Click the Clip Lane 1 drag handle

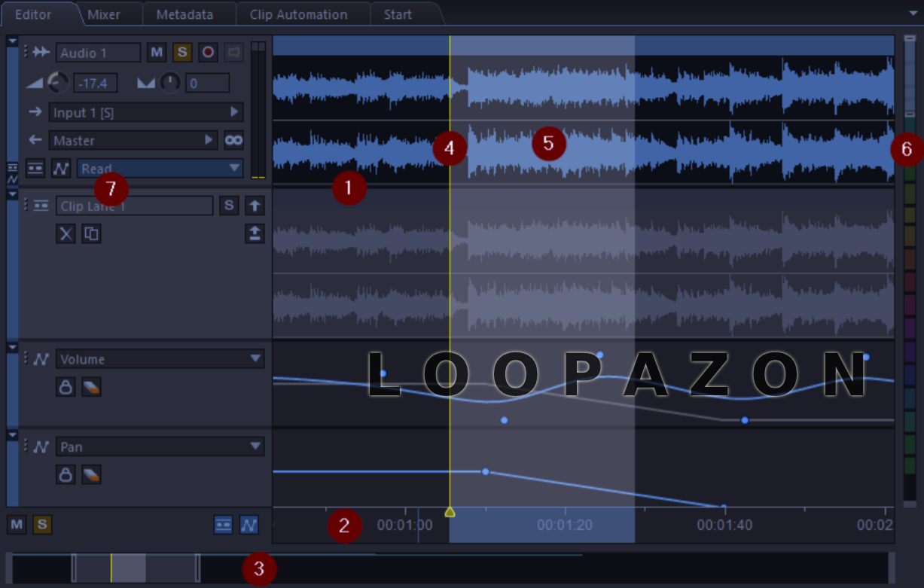point(26,205)
